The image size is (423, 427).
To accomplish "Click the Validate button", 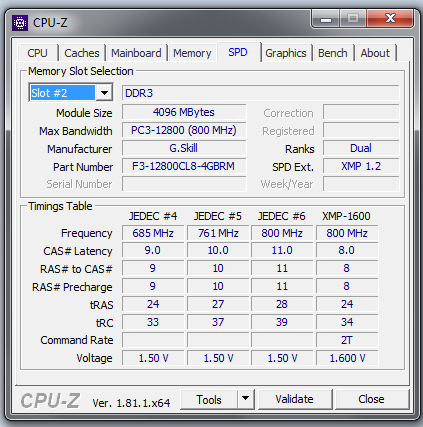I will coord(295,399).
